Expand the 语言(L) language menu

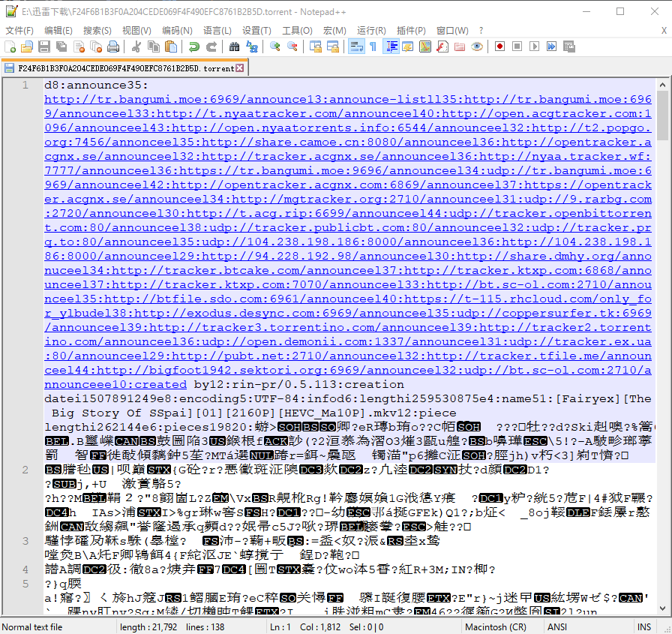(x=217, y=31)
